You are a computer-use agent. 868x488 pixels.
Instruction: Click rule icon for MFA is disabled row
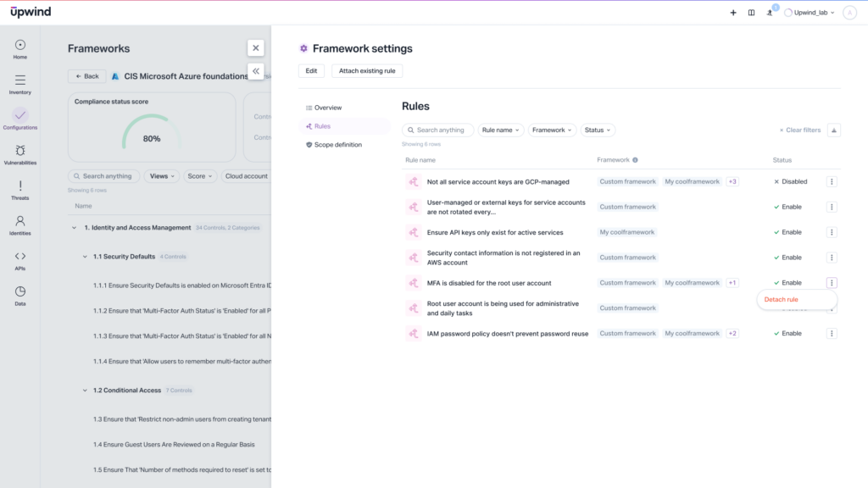pyautogui.click(x=414, y=283)
